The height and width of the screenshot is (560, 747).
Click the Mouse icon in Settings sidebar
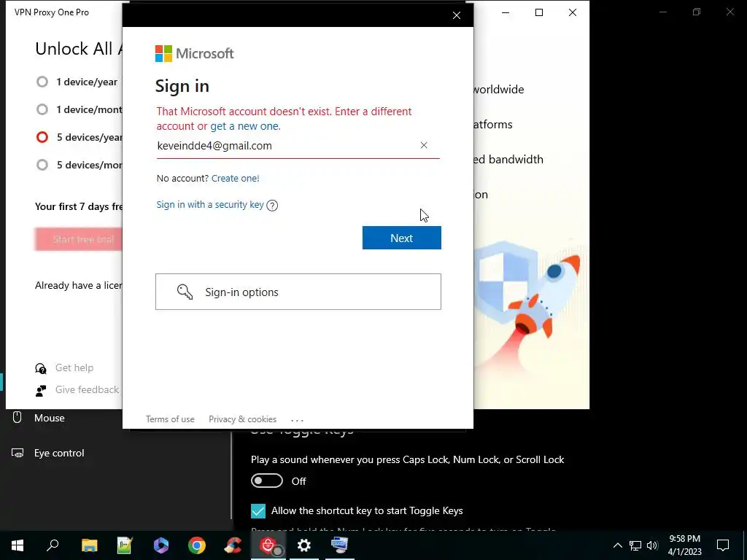pos(18,418)
